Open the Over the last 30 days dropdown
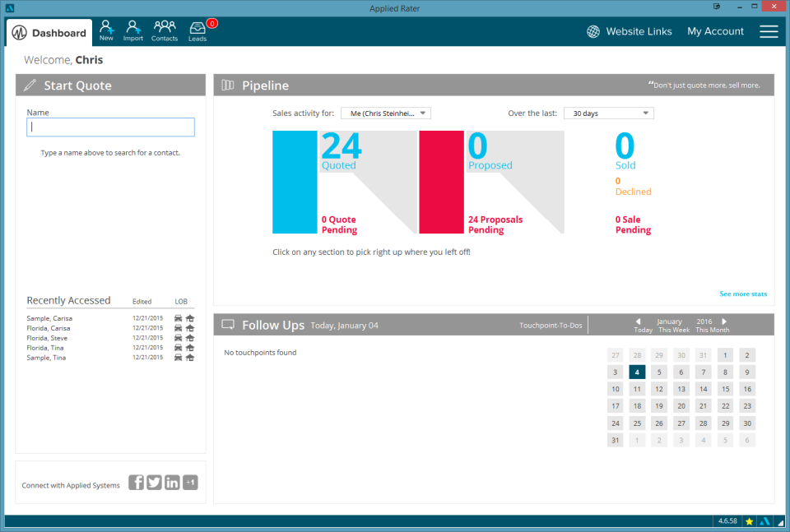Viewport: 790px width, 532px height. [x=609, y=113]
